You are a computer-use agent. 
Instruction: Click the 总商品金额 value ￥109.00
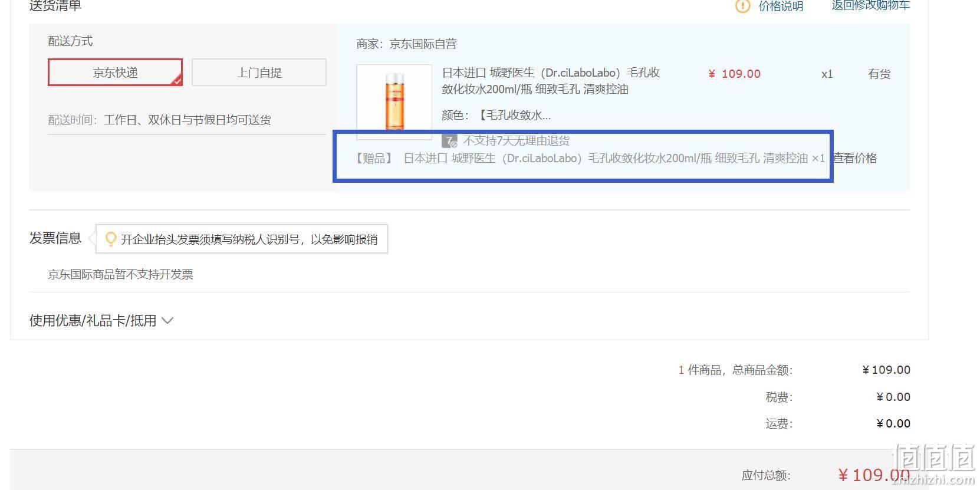(886, 370)
